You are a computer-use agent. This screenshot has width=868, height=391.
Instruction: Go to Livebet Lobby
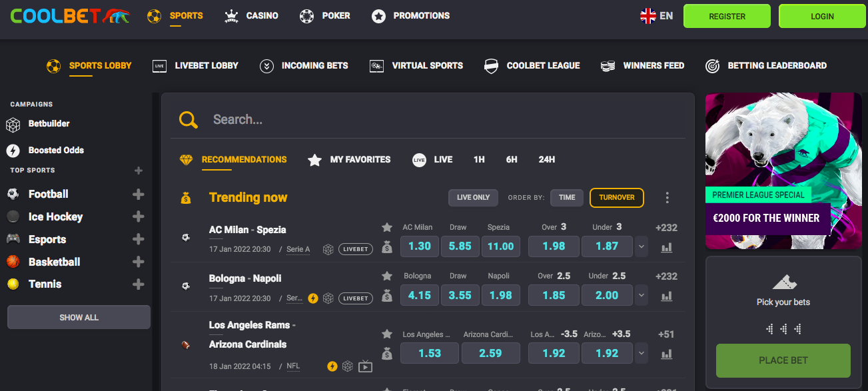(x=195, y=65)
